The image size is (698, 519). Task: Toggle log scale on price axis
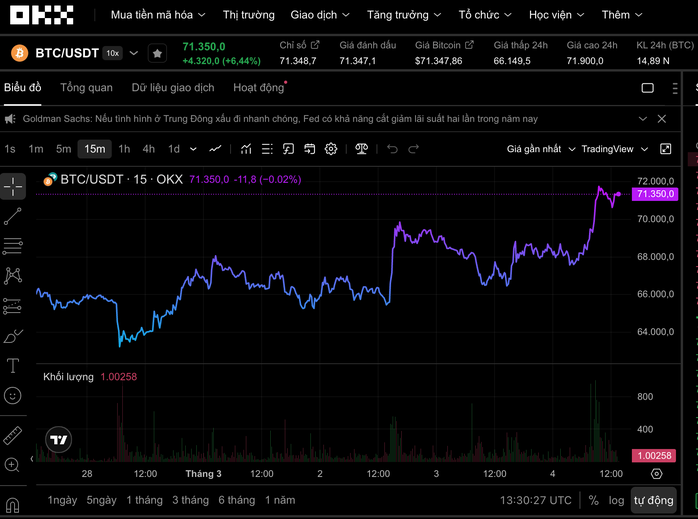click(x=616, y=500)
